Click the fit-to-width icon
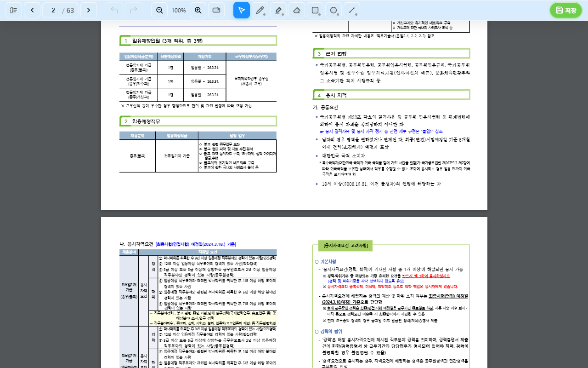588x368 pixels. tap(216, 10)
